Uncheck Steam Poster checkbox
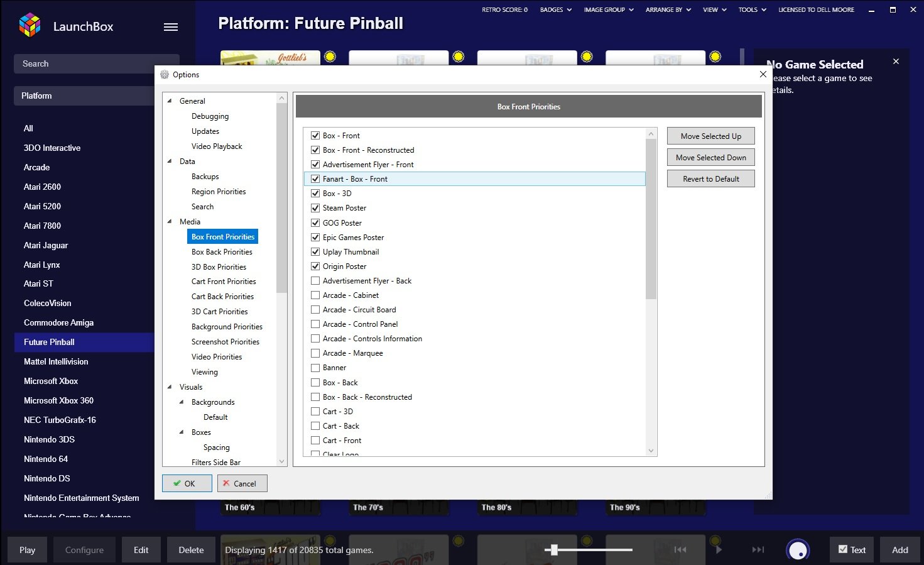The image size is (924, 565). click(315, 207)
